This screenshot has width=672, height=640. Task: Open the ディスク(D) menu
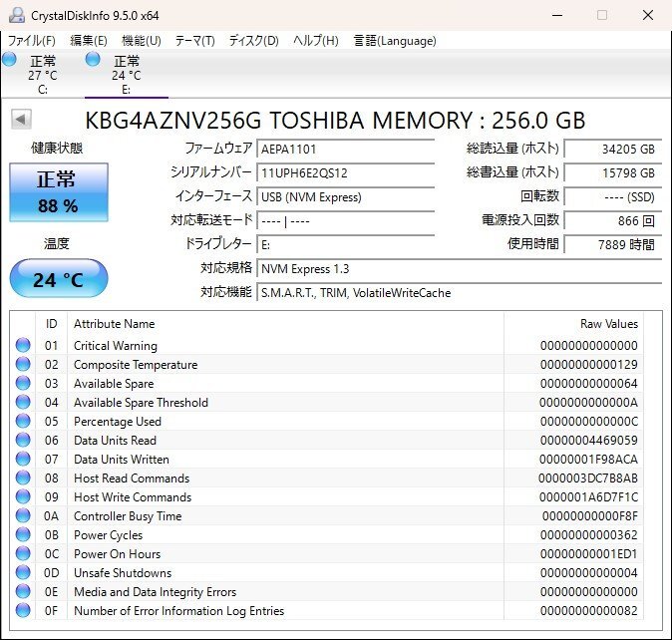[253, 41]
